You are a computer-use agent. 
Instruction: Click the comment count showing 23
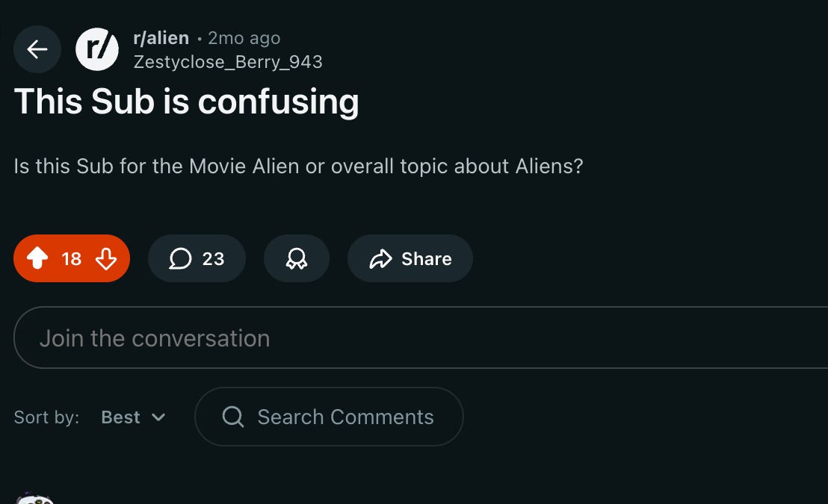(x=214, y=258)
